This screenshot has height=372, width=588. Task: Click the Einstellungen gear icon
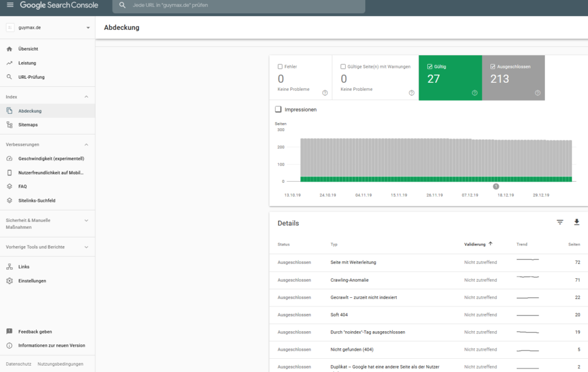point(9,281)
